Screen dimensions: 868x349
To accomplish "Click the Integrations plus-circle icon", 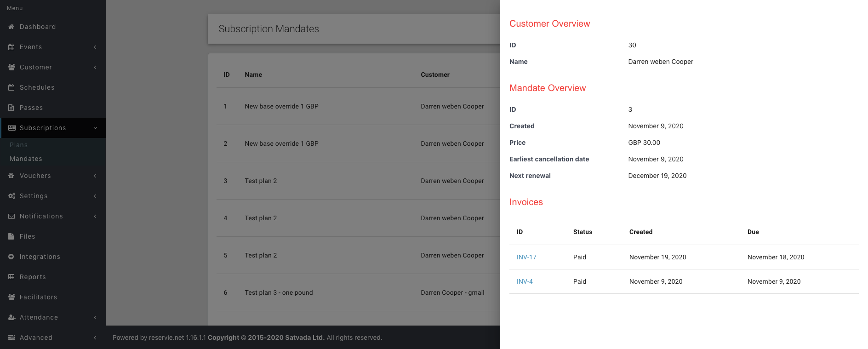I will pos(11,257).
